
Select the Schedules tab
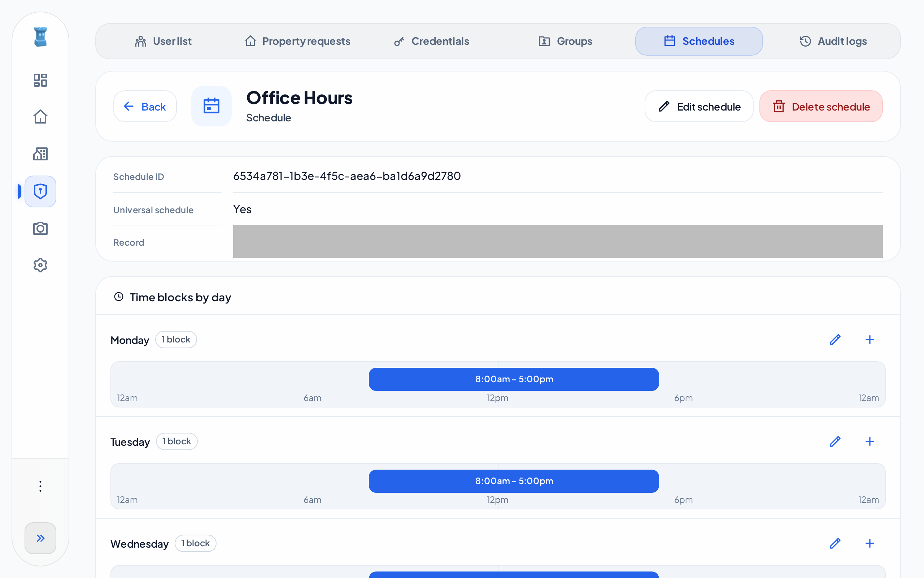click(699, 41)
